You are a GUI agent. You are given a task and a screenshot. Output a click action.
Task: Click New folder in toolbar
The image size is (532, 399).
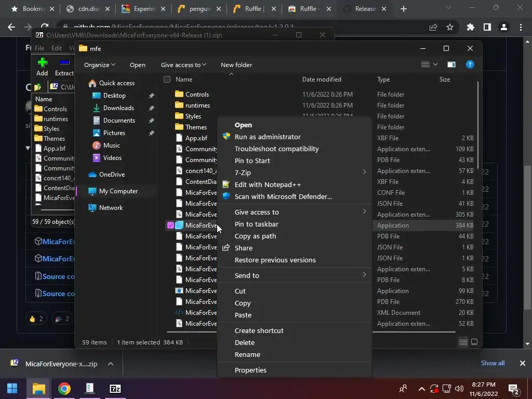(x=236, y=65)
